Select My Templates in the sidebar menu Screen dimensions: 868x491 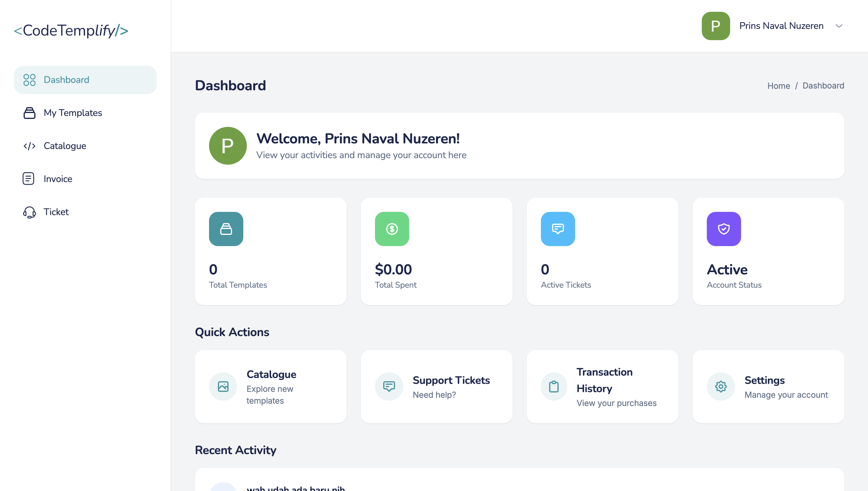pos(73,113)
